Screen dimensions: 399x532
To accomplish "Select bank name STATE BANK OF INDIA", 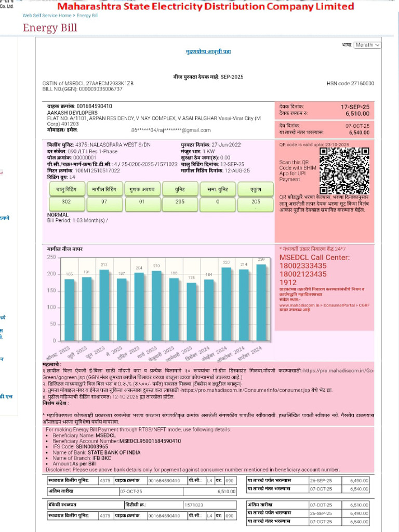I will (114, 453).
